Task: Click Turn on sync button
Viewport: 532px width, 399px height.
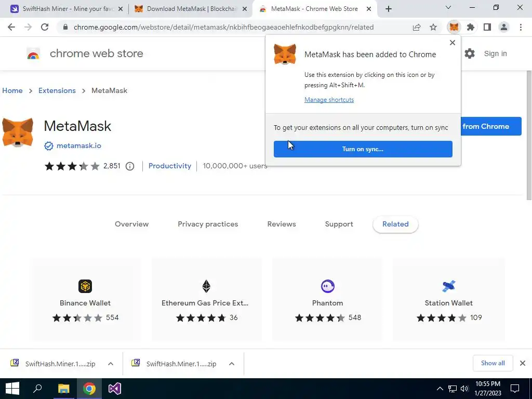Action: [363, 149]
